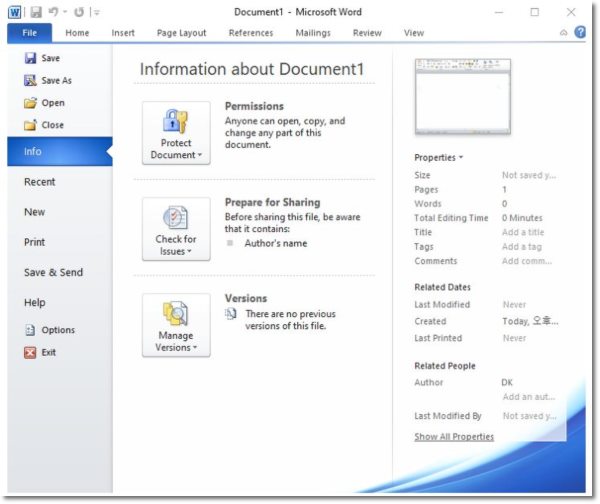This screenshot has width=600, height=504.
Task: Click the Created date value 'Today'
Action: tap(530, 321)
